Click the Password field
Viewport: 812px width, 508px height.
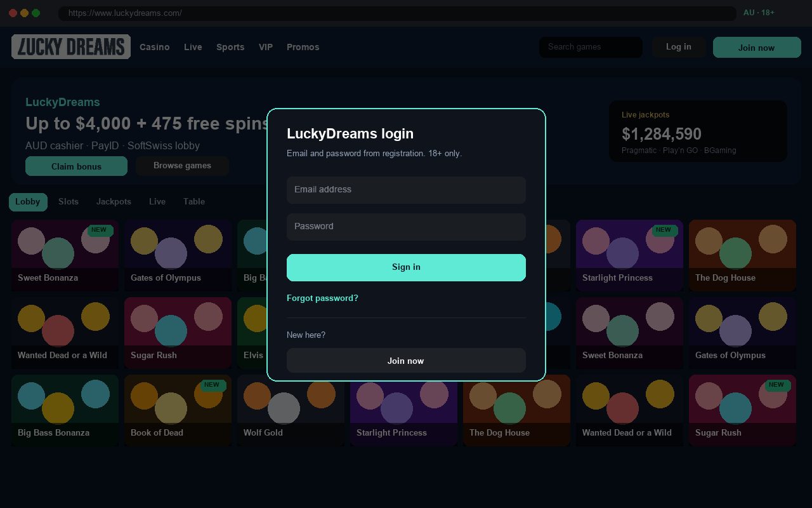(x=406, y=227)
